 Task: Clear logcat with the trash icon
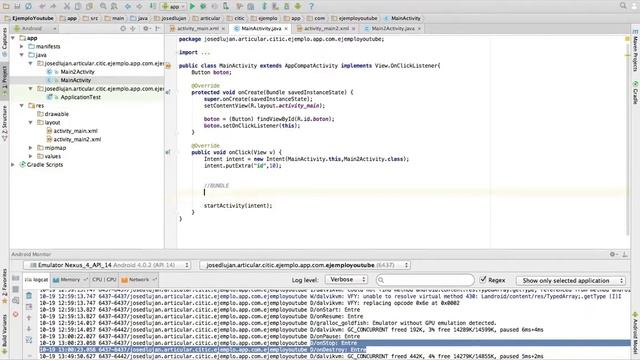[29, 295]
